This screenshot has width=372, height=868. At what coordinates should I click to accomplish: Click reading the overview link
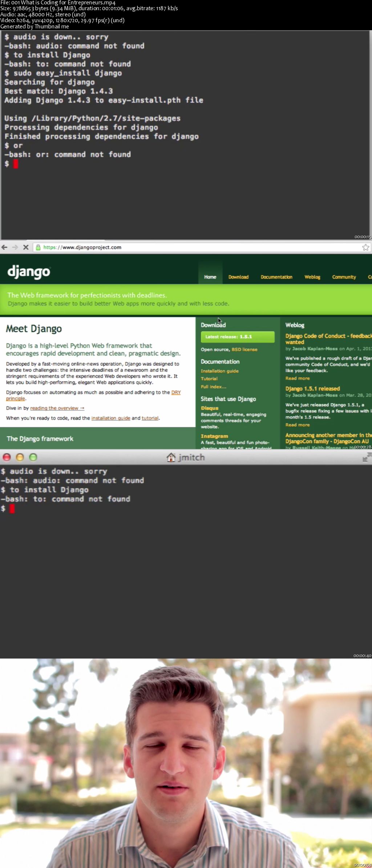click(57, 408)
